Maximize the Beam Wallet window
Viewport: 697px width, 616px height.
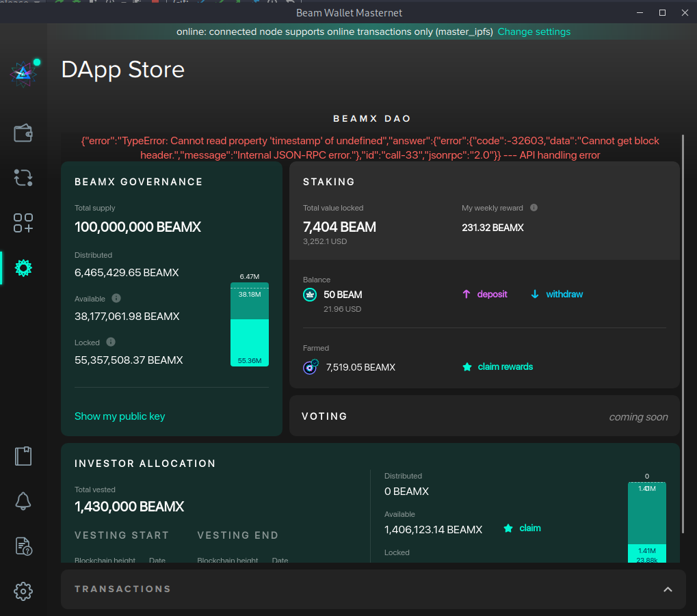(x=662, y=12)
